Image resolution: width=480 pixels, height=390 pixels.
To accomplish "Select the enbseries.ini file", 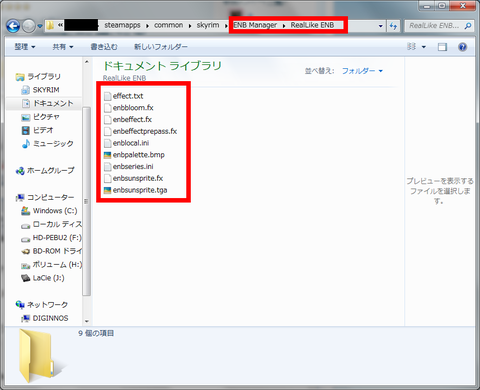I will click(x=129, y=166).
